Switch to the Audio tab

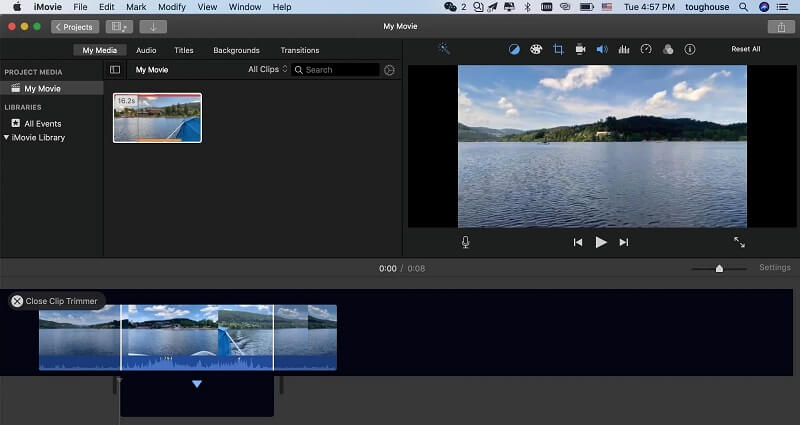tap(146, 50)
